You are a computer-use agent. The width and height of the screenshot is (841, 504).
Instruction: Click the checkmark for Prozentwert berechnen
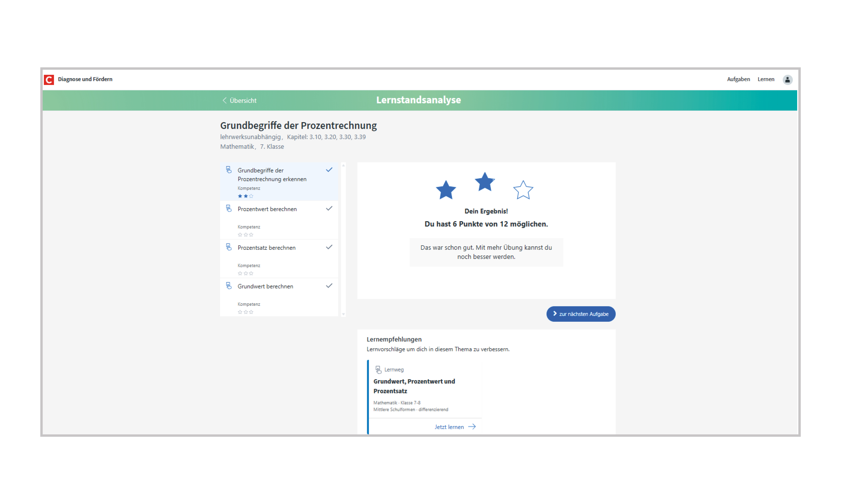tap(329, 208)
